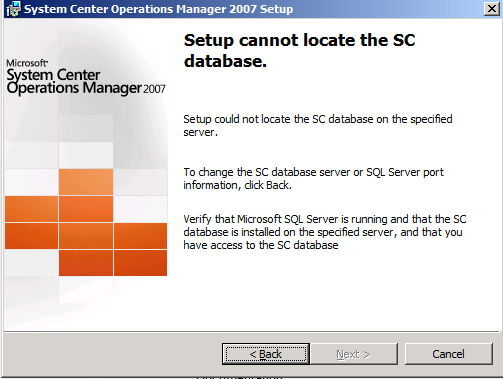This screenshot has width=503, height=379.
Task: Cancel the Operations Manager setup
Action: click(448, 354)
